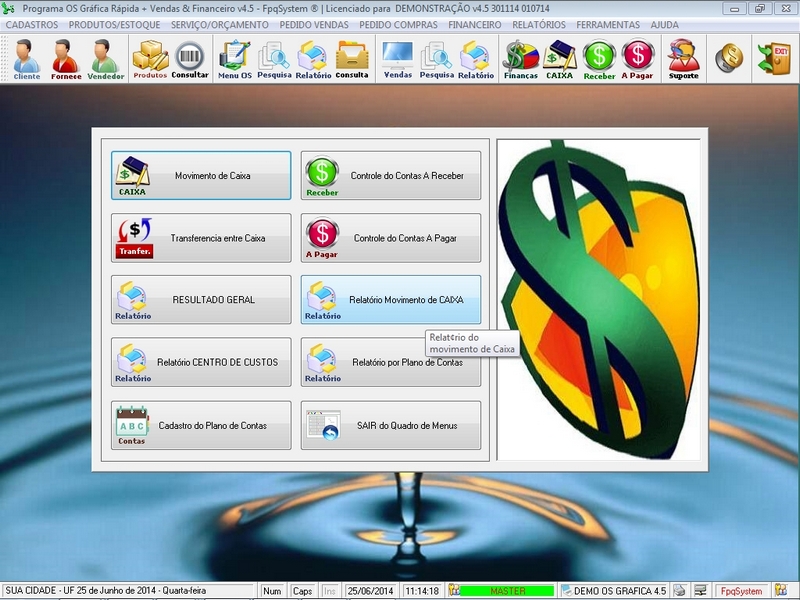Click the A Pagar red dollar icon
The width and height of the screenshot is (800, 600).
click(x=638, y=58)
